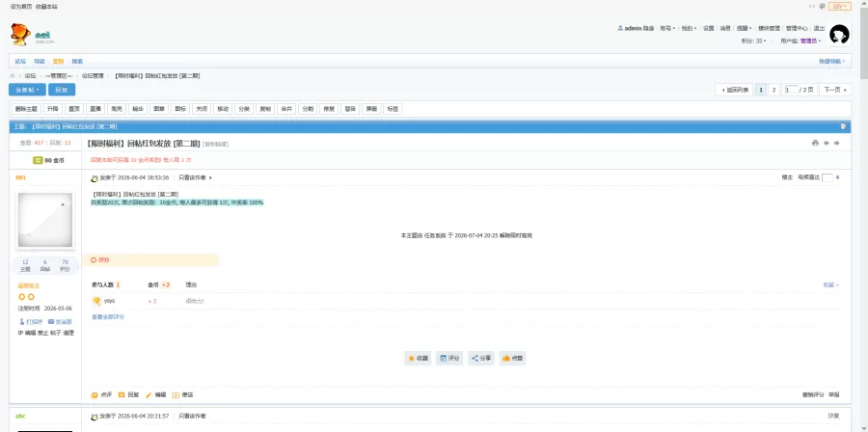
Task: Click the admin user icon in top bar
Action: coord(620,28)
